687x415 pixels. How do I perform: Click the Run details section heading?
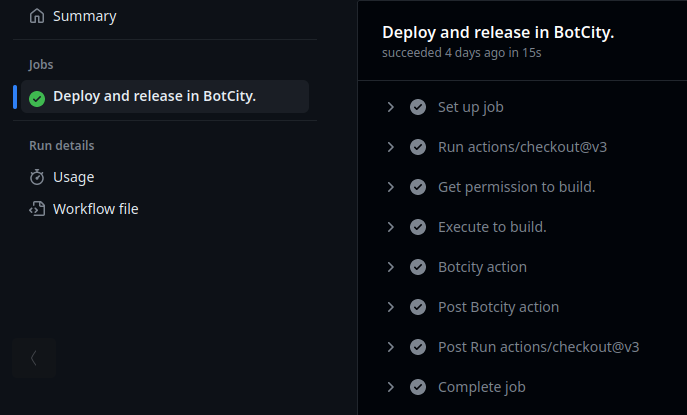[x=61, y=145]
